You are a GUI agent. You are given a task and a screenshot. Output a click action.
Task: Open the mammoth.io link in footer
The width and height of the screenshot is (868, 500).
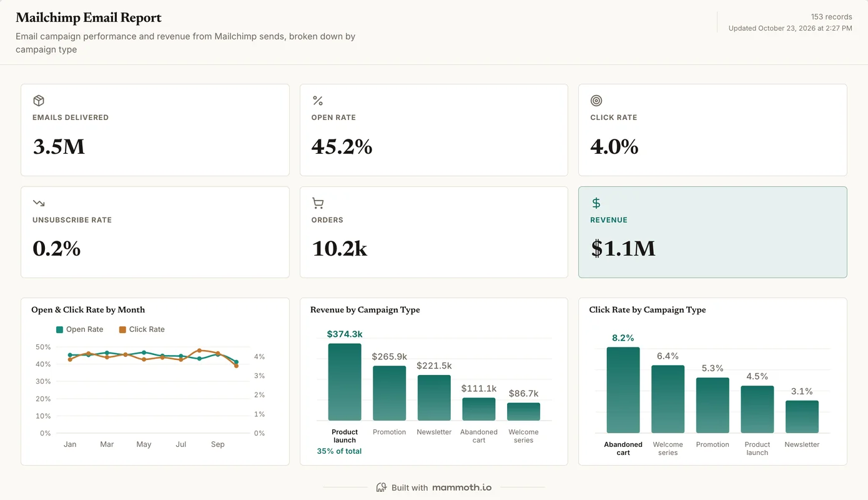pyautogui.click(x=461, y=487)
